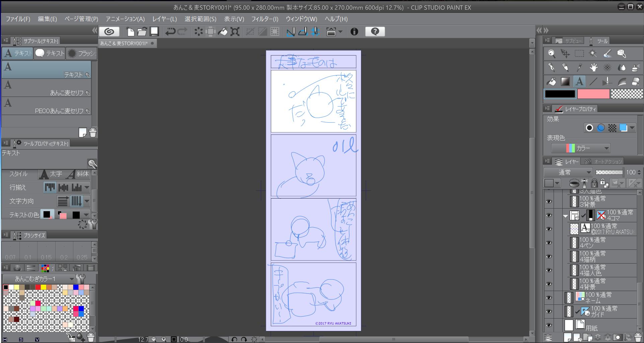644x343 pixels.
Task: Delete sub tool with trash icon
Action: [x=93, y=132]
